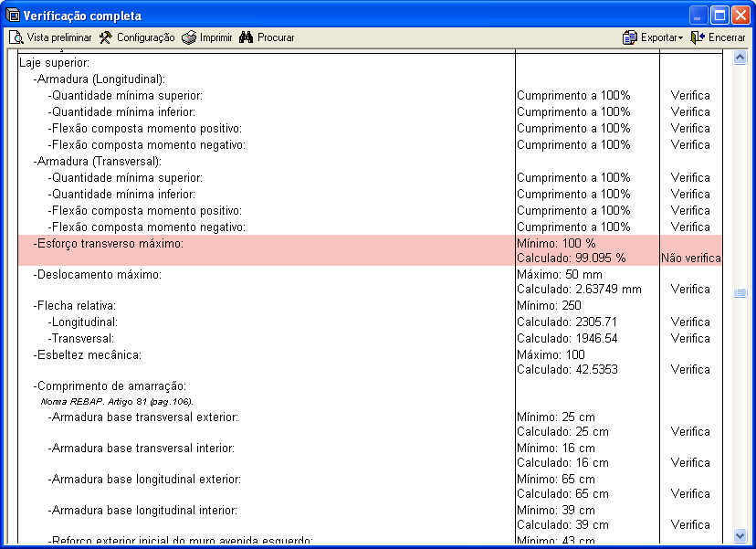
Task: Click the Encerrar exit door icon
Action: (698, 37)
